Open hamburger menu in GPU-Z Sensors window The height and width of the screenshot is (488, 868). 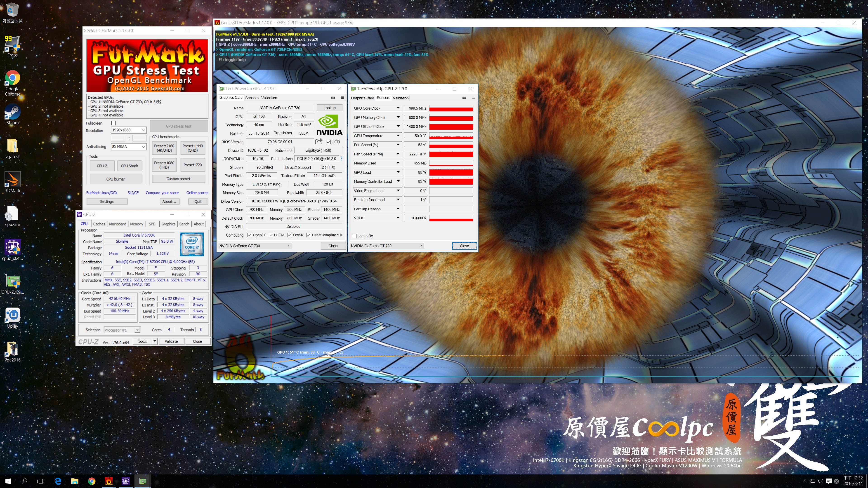coord(473,98)
